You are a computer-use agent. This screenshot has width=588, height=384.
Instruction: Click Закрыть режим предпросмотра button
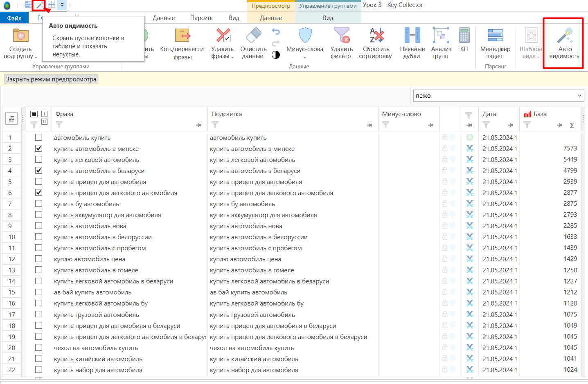(51, 79)
